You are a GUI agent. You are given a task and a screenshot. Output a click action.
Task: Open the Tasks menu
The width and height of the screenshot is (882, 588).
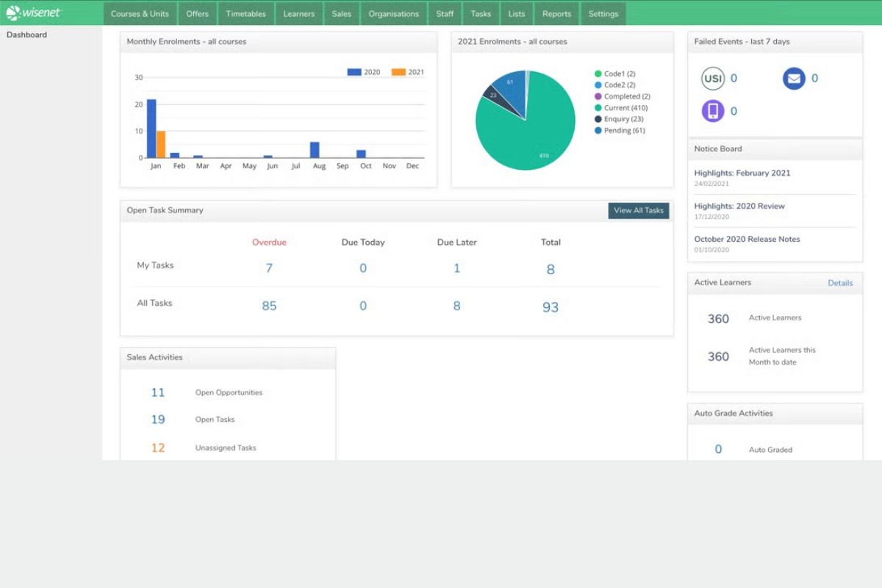[481, 13]
